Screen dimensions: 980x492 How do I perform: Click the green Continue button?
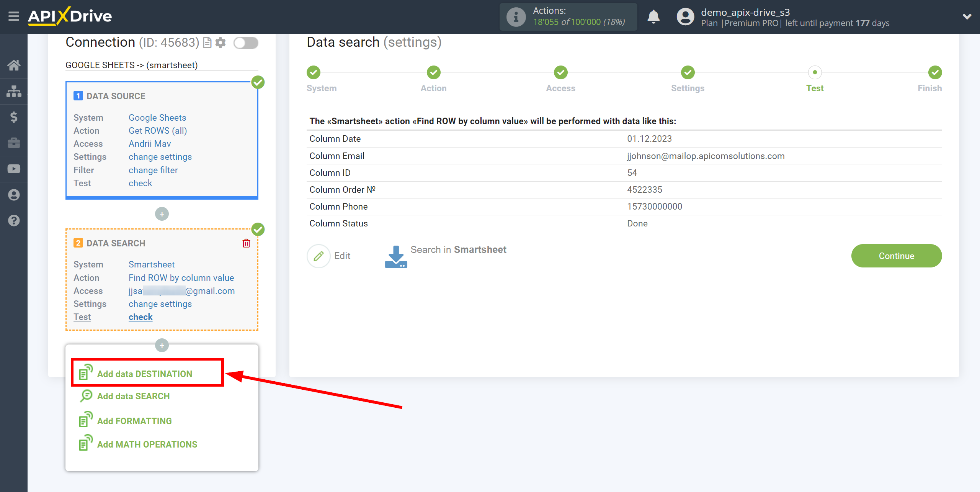(897, 256)
